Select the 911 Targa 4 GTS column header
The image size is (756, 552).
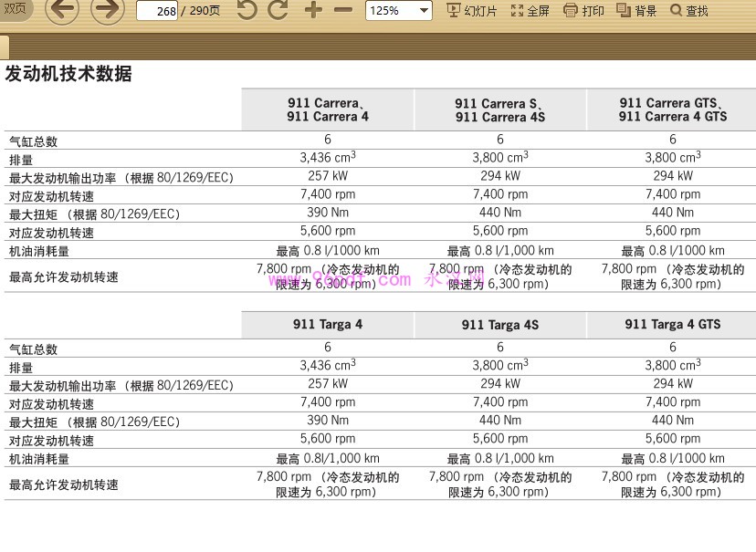(x=673, y=325)
